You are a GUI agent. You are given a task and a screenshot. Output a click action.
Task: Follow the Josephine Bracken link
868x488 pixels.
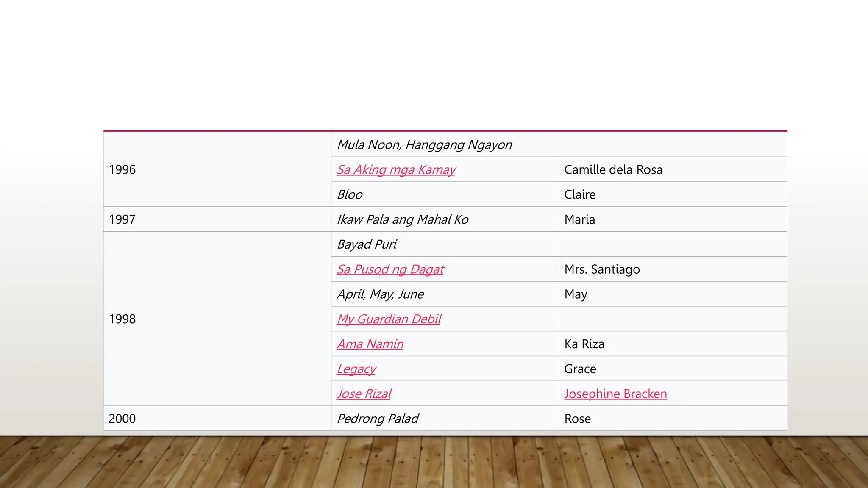click(615, 394)
